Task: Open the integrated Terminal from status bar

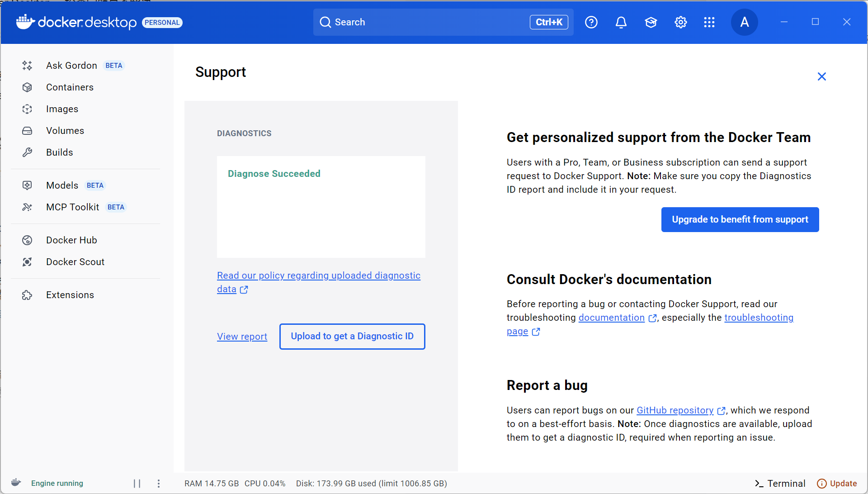Action: 780,483
